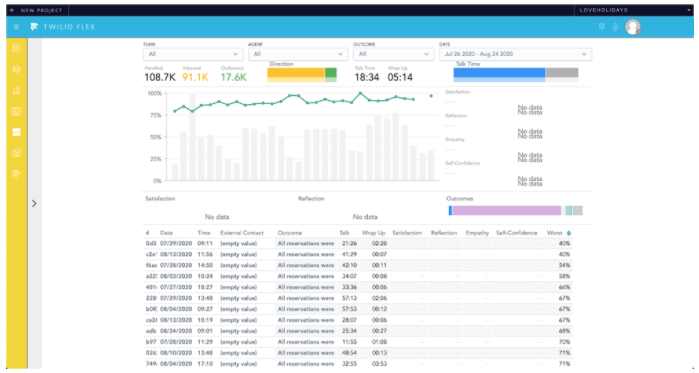Sort table by Talk column header
699x373 pixels.
345,233
